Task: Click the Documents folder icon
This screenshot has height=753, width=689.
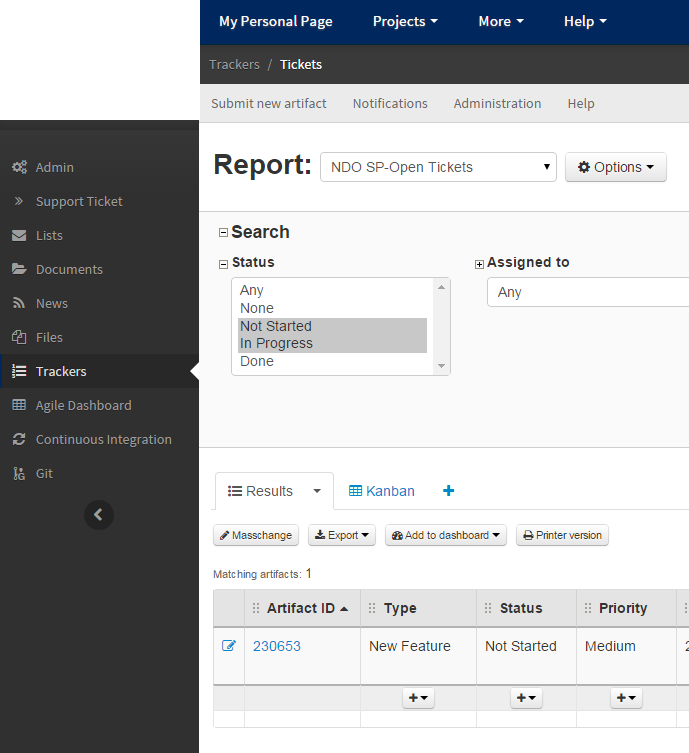Action: (x=19, y=269)
